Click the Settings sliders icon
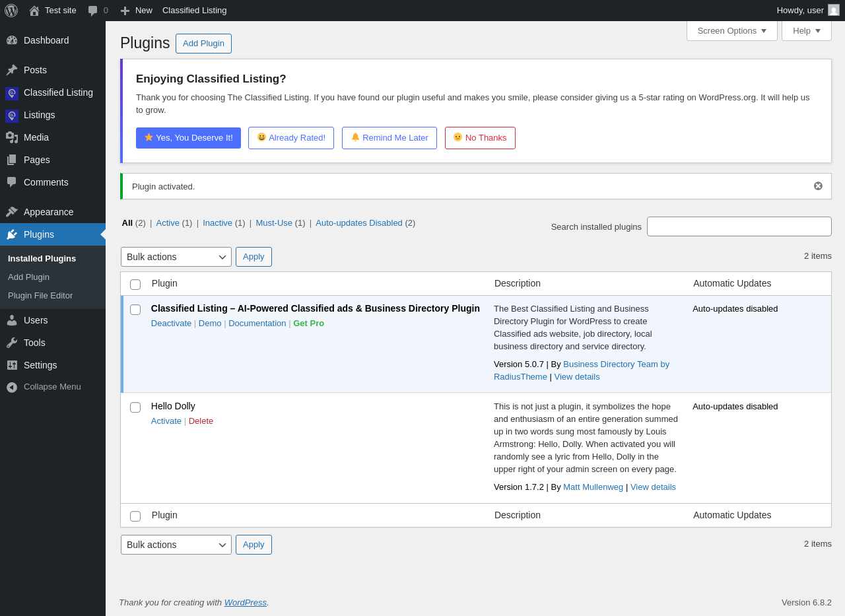The height and width of the screenshot is (616, 845). (x=12, y=365)
